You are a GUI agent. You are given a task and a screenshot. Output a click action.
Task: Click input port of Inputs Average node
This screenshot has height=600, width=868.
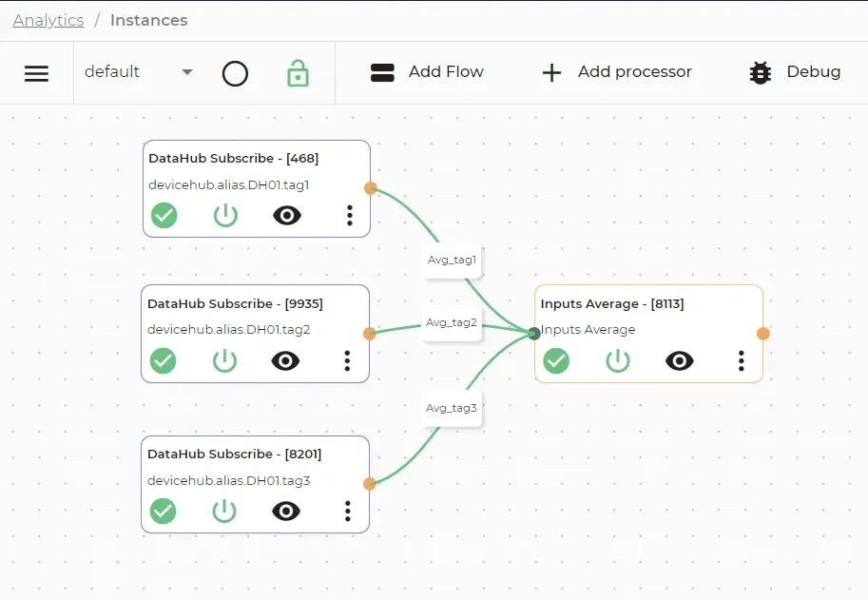coord(534,333)
